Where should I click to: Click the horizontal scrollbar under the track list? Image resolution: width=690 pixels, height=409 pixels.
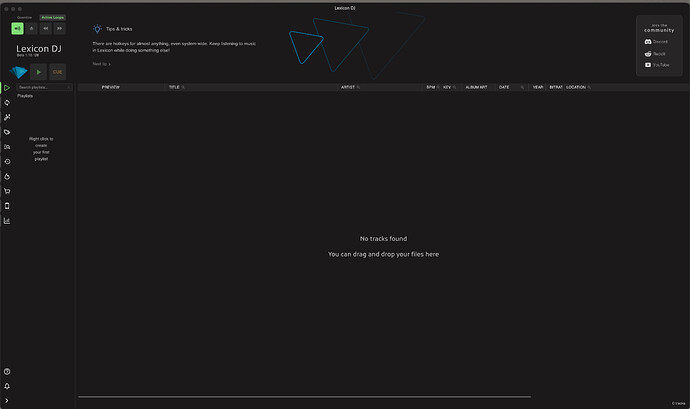click(x=305, y=397)
